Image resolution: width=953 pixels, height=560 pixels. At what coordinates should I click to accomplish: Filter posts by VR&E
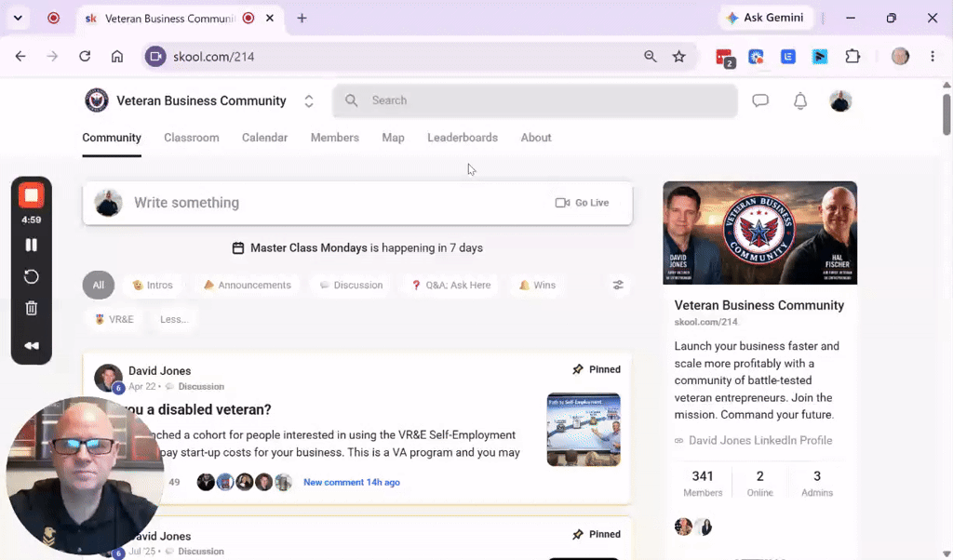pyautogui.click(x=114, y=319)
